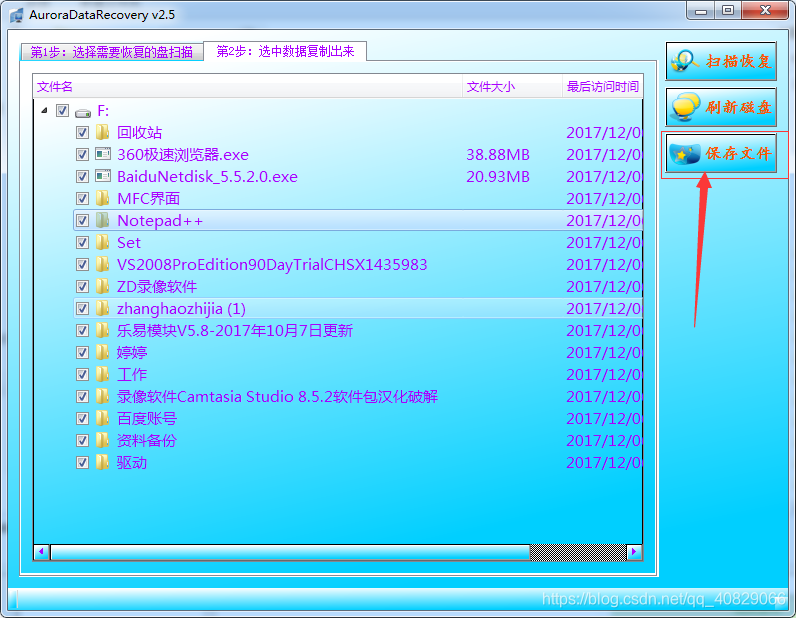Click horizontal scrollbar left arrow
796x618 pixels.
point(42,551)
